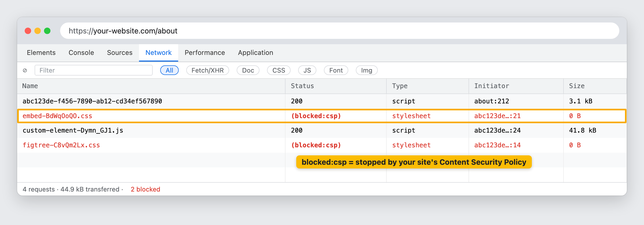Click the green maximize window button
Viewport: 644px width, 225px height.
pyautogui.click(x=47, y=31)
